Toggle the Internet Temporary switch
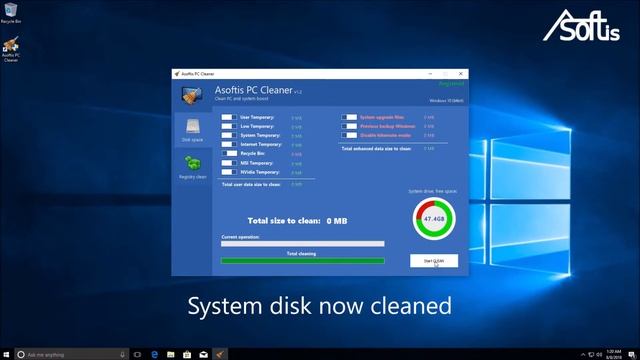This screenshot has height=360, width=640. pos(229,144)
